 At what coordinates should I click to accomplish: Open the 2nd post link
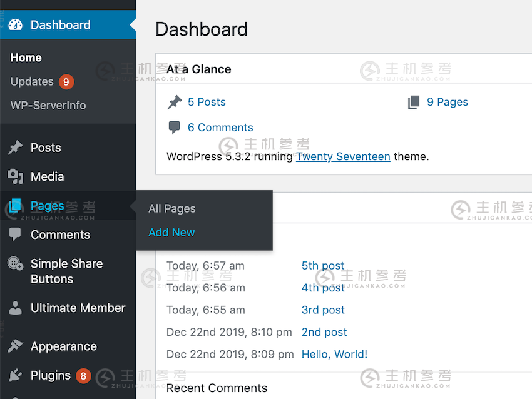tap(324, 332)
